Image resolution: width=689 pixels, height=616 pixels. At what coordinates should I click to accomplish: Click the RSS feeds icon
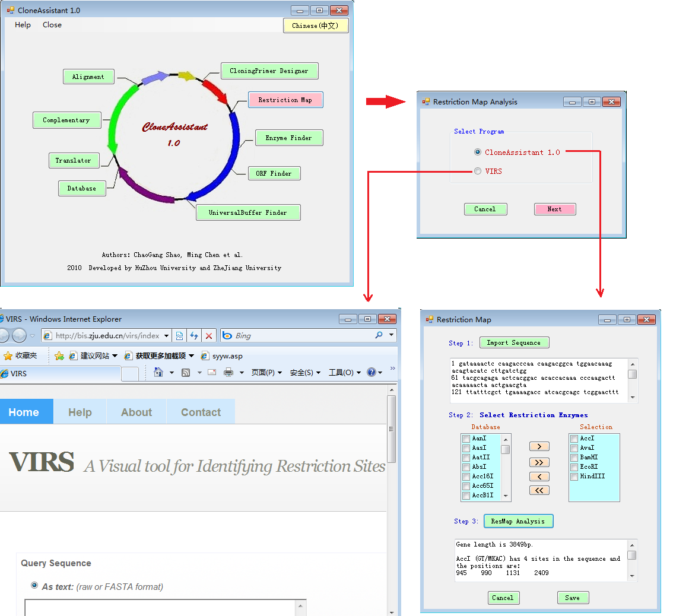(186, 373)
